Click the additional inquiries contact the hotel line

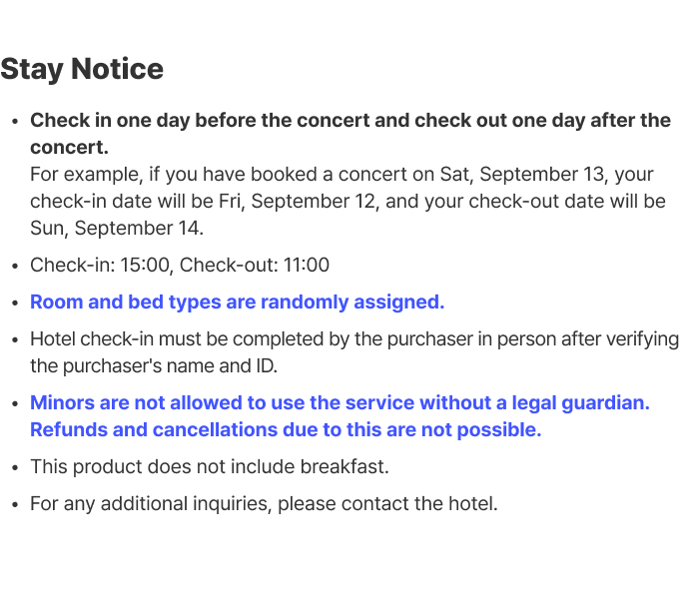point(264,504)
